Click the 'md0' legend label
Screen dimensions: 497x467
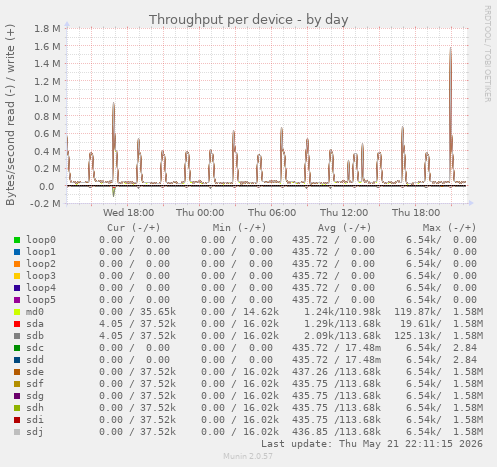tap(35, 312)
